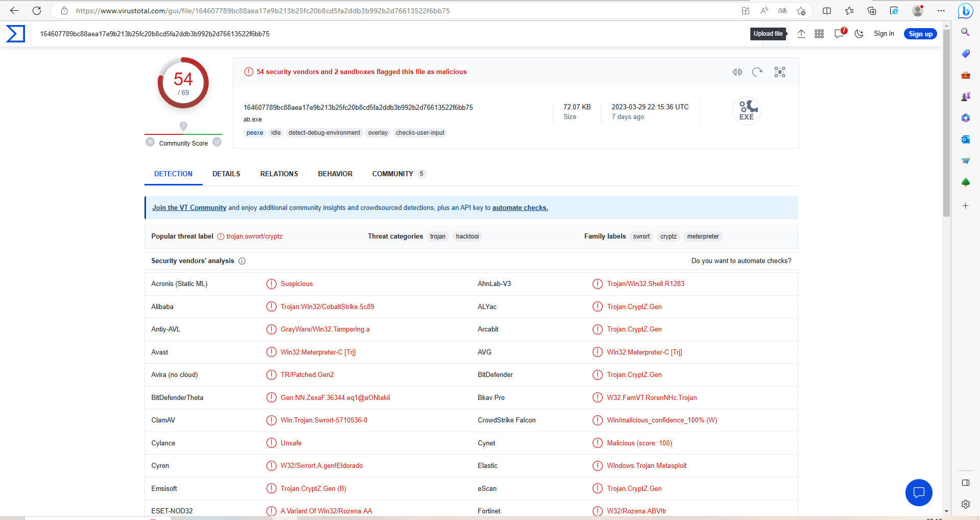
Task: Click the ab.exe file name
Action: [x=253, y=120]
